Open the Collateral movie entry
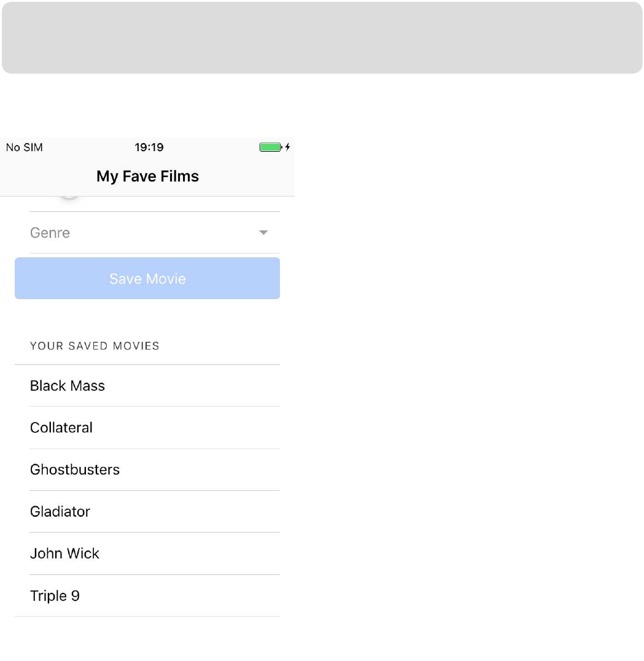The width and height of the screenshot is (644, 661). (x=147, y=428)
